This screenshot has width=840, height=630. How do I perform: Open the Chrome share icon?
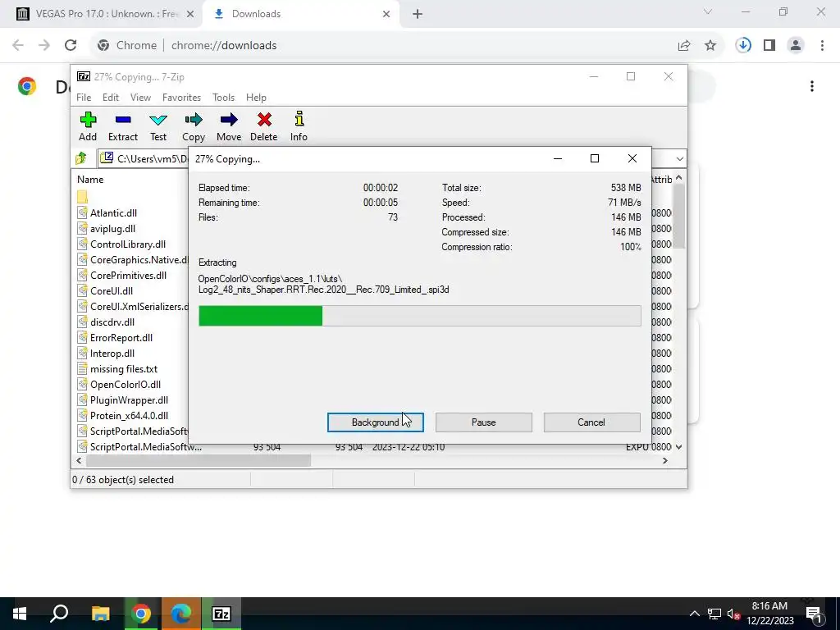coord(684,46)
